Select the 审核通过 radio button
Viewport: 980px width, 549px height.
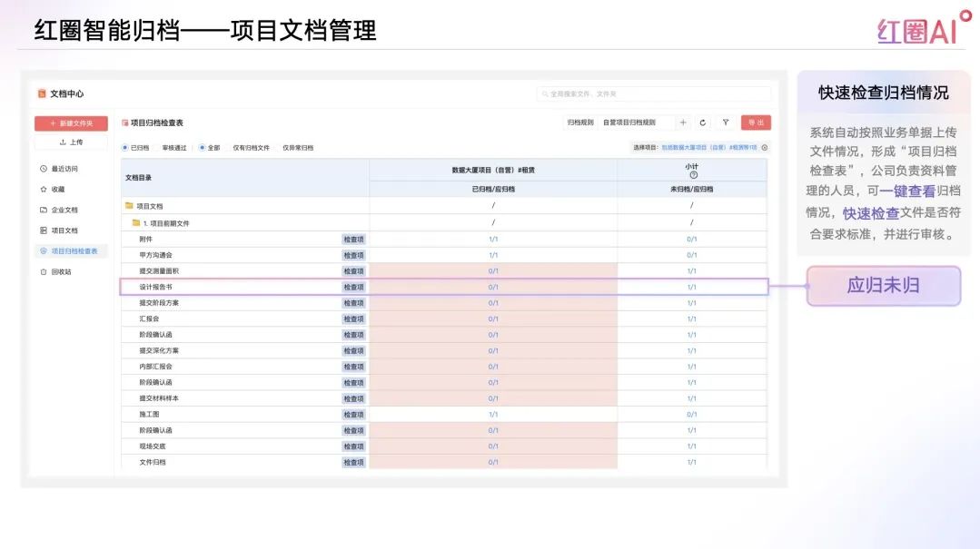(x=173, y=147)
